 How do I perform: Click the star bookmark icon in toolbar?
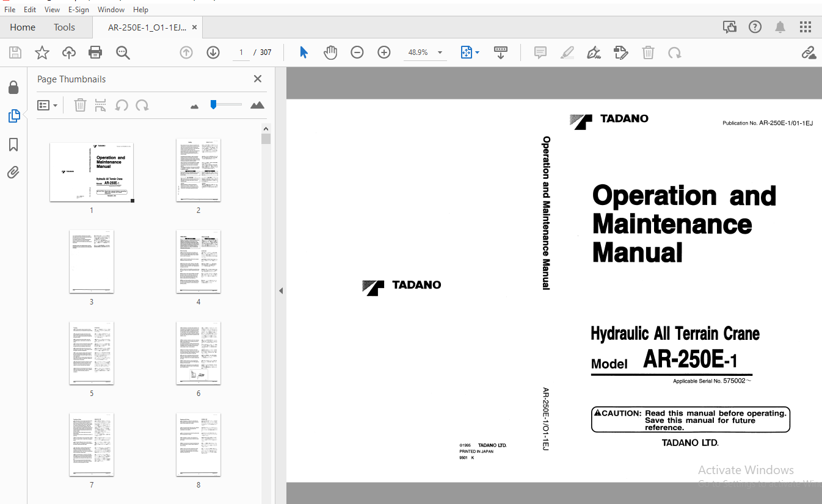tap(42, 53)
